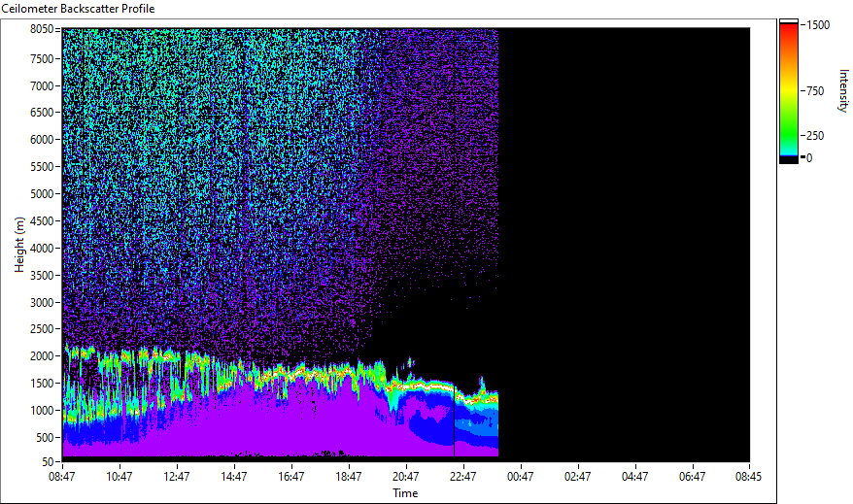Click the 1500 height axis tick label
Screen dimensions: 853x504
[42, 384]
